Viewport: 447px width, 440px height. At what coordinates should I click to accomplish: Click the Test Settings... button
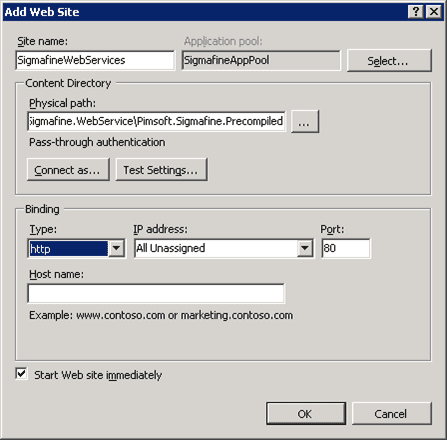coord(161,170)
